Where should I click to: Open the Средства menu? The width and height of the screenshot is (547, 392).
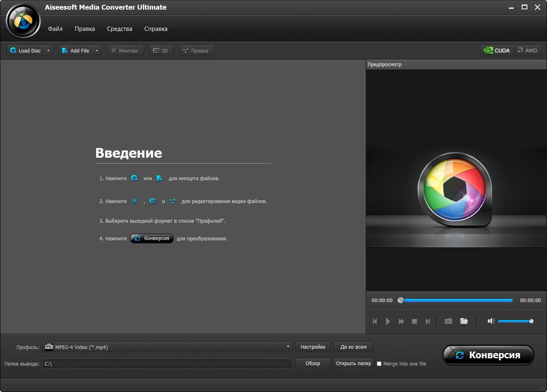[x=120, y=29]
